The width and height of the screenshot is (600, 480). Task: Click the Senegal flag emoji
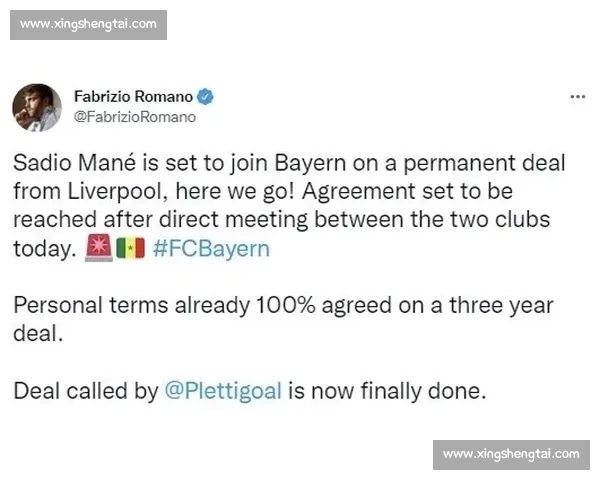click(x=130, y=249)
